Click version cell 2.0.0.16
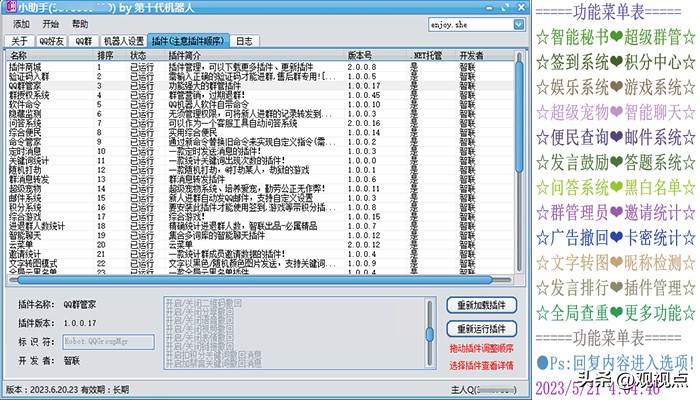 point(364,123)
